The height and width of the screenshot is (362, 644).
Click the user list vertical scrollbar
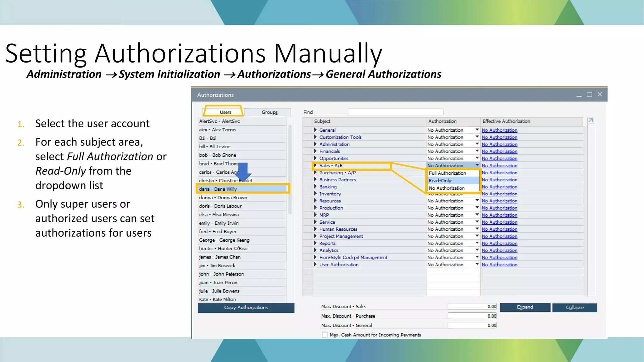(290, 170)
